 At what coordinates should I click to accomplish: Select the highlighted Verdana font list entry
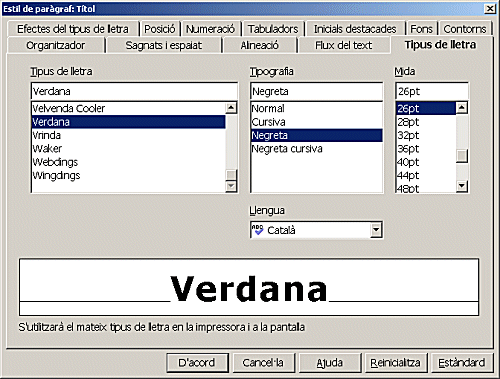click(128, 122)
